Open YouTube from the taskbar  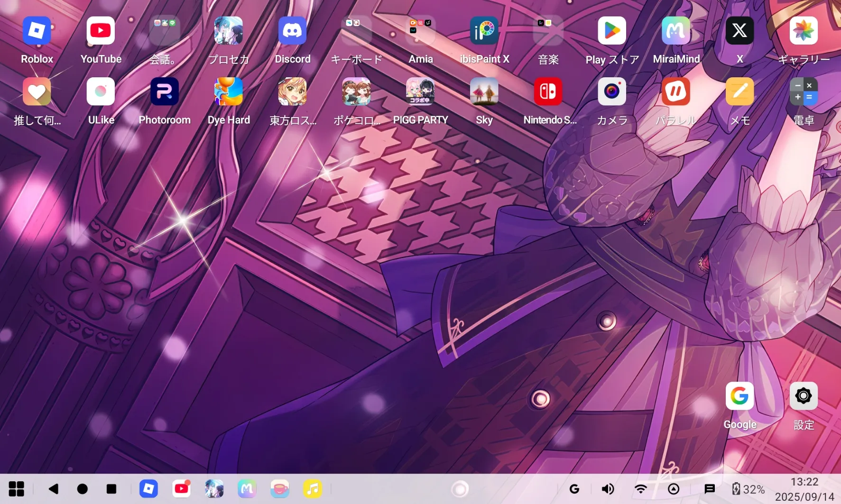182,489
